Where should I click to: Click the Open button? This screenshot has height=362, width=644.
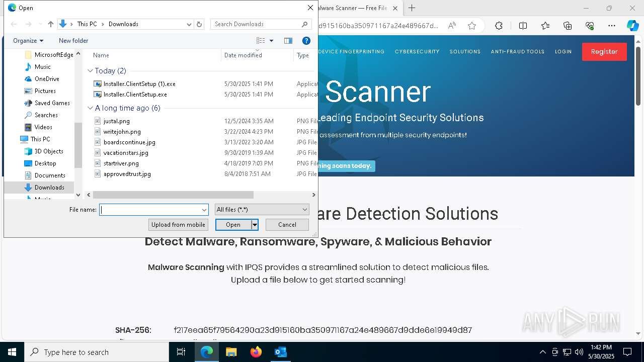pos(233,225)
